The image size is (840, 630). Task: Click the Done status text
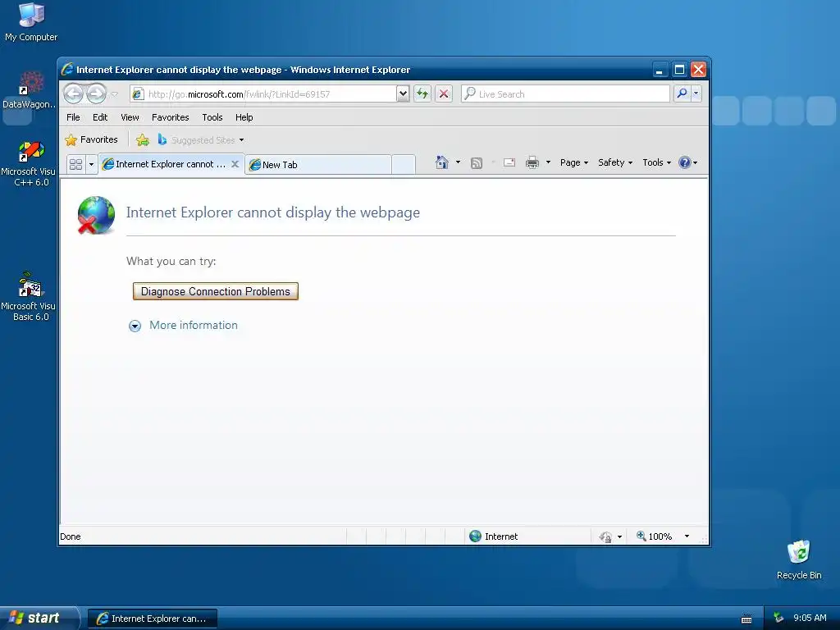click(71, 536)
